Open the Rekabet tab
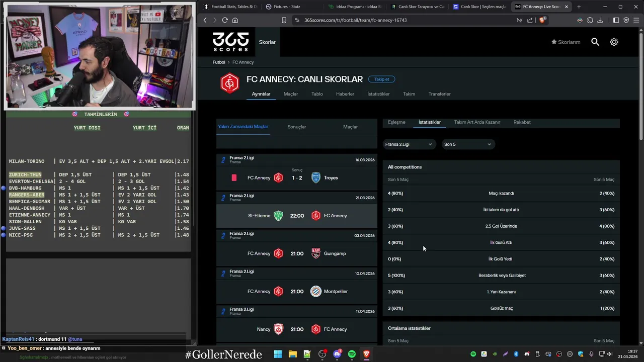The width and height of the screenshot is (644, 362). click(522, 122)
